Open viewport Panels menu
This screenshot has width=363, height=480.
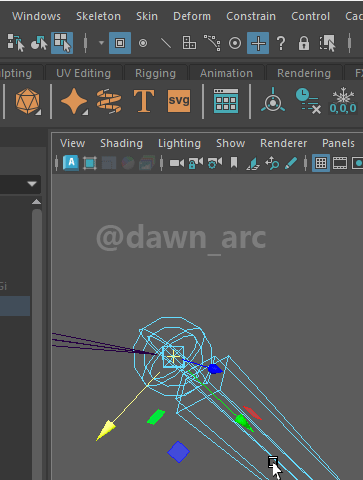[338, 143]
